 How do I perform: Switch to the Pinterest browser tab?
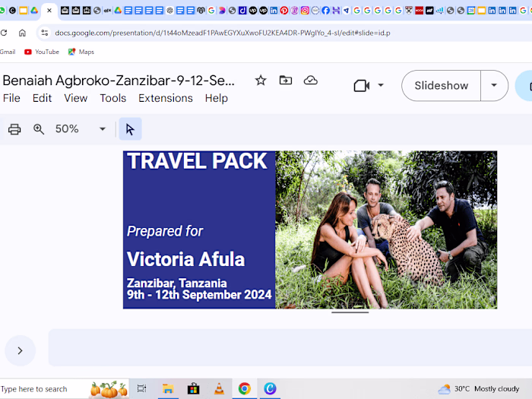284,11
